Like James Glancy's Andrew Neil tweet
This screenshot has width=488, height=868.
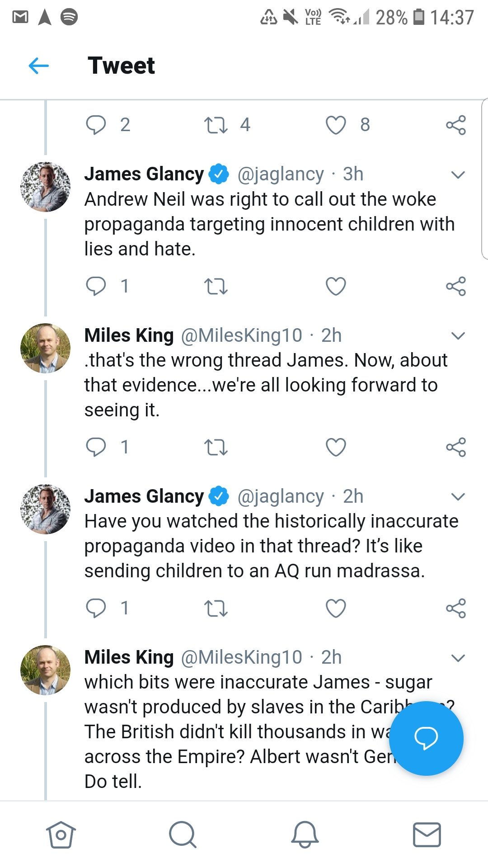click(x=336, y=286)
